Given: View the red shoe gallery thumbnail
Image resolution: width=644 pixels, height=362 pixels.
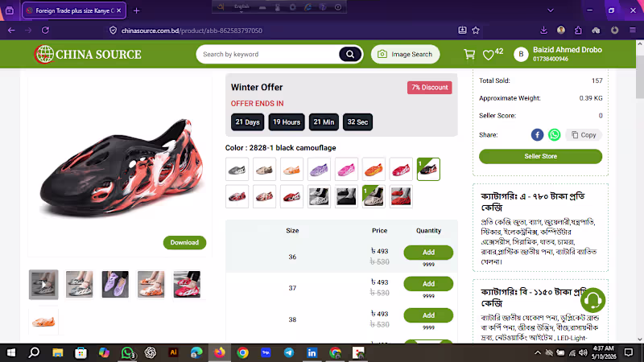Looking at the screenshot, I should 187,285.
